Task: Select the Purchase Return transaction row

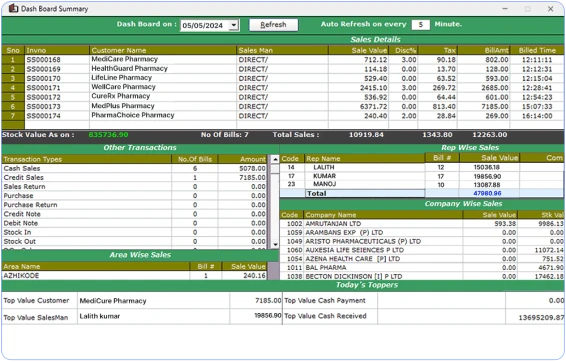Action: (134, 205)
